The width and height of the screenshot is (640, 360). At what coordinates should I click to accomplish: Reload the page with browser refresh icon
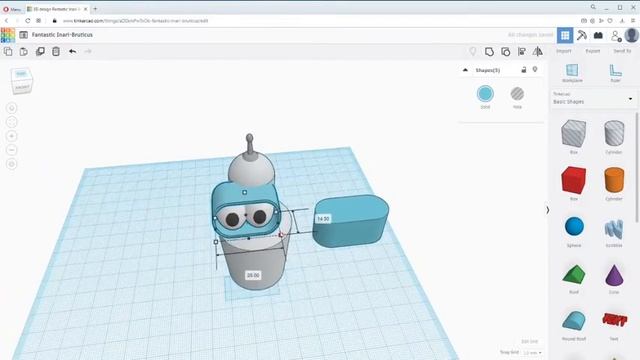click(x=27, y=20)
